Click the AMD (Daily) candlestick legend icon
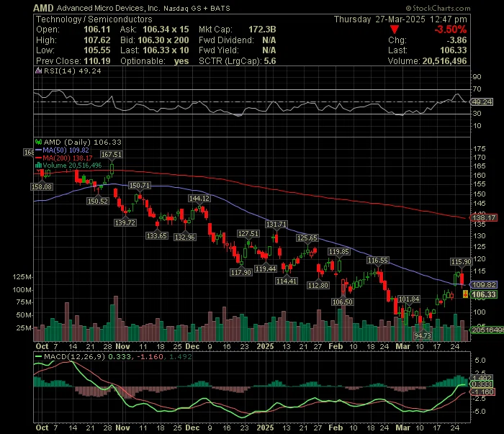 (39, 142)
